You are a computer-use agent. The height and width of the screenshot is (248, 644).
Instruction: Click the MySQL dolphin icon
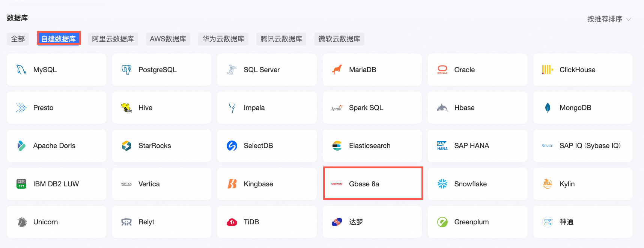[21, 70]
